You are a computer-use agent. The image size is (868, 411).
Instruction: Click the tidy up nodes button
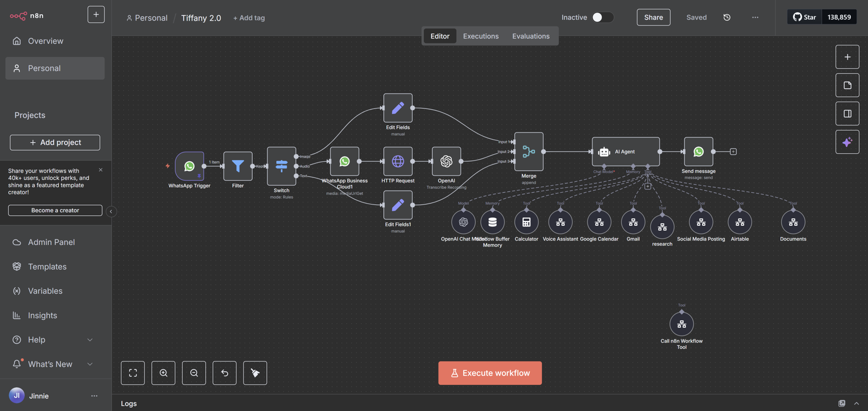(255, 373)
